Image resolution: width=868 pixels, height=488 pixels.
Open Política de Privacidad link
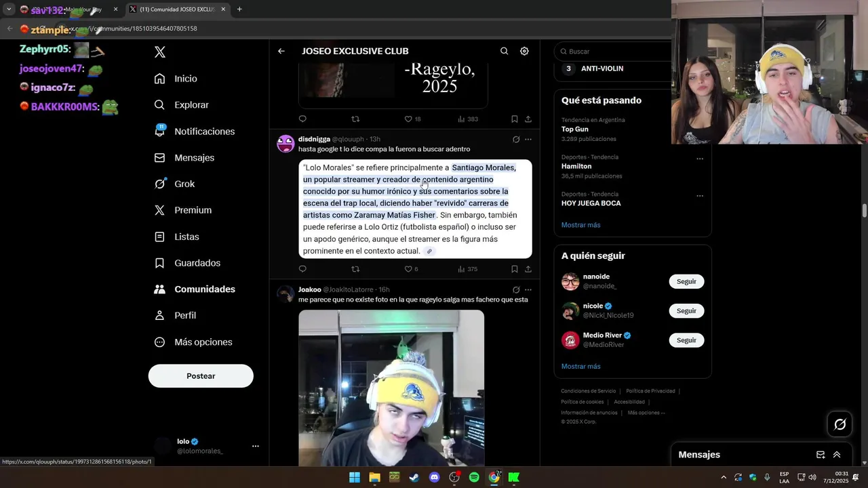pyautogui.click(x=650, y=391)
